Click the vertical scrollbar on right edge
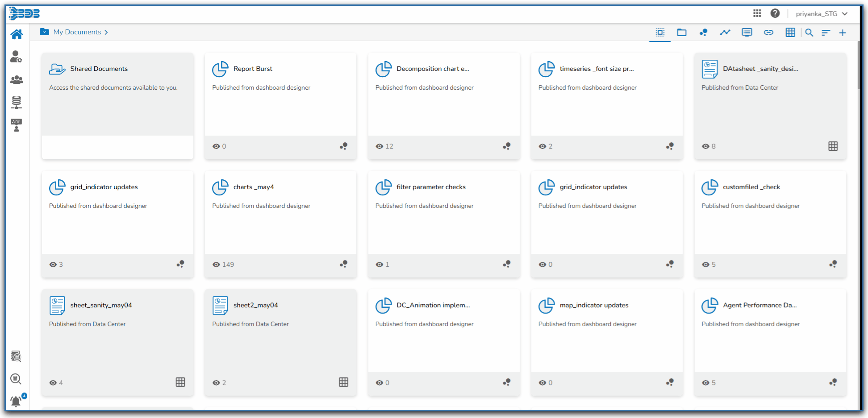 pos(859,65)
